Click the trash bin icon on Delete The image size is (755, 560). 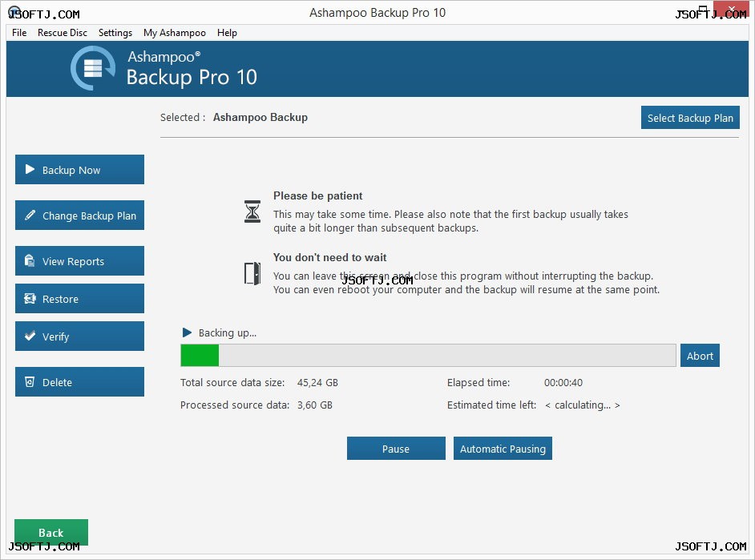pyautogui.click(x=30, y=382)
